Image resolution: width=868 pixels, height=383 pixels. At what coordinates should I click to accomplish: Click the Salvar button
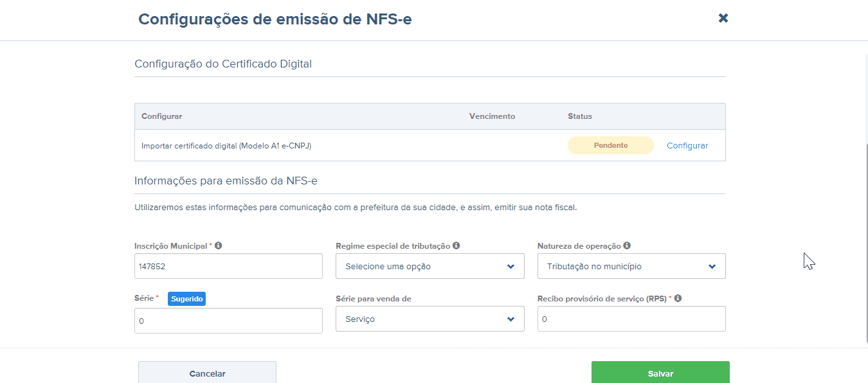click(x=660, y=373)
